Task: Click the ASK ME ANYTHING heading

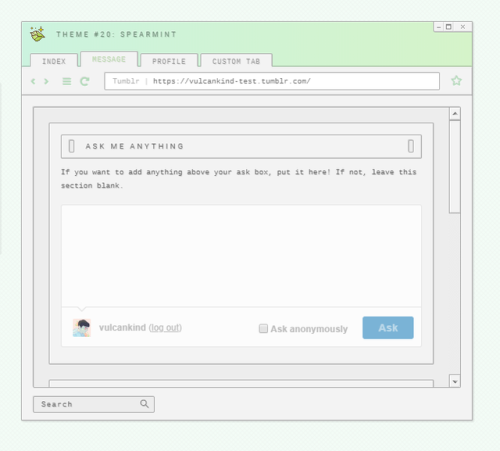Action: click(135, 146)
